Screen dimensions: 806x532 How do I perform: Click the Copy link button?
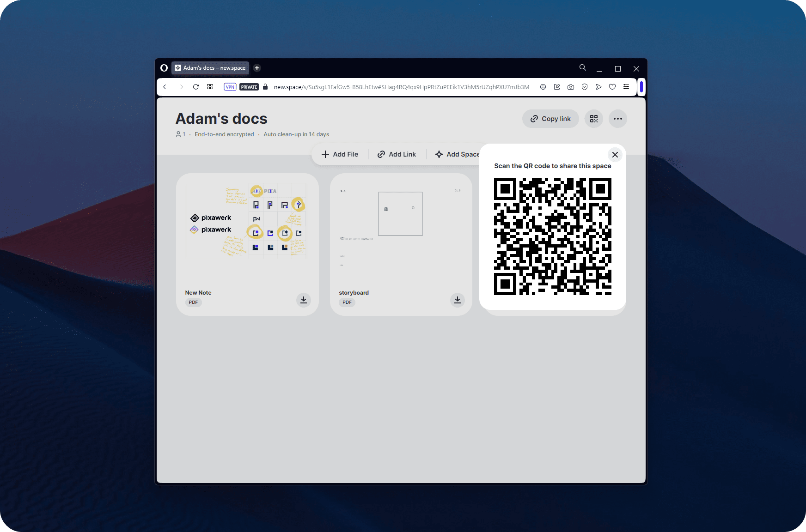(550, 119)
